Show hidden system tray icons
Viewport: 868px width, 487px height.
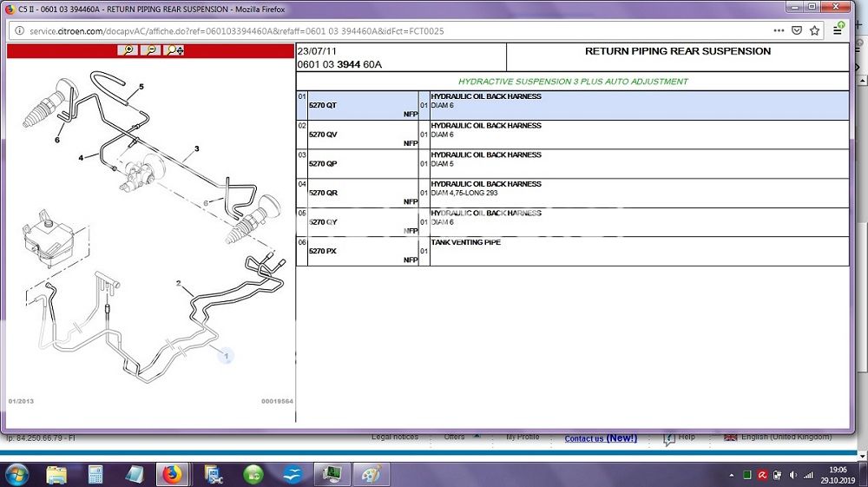[732, 475]
